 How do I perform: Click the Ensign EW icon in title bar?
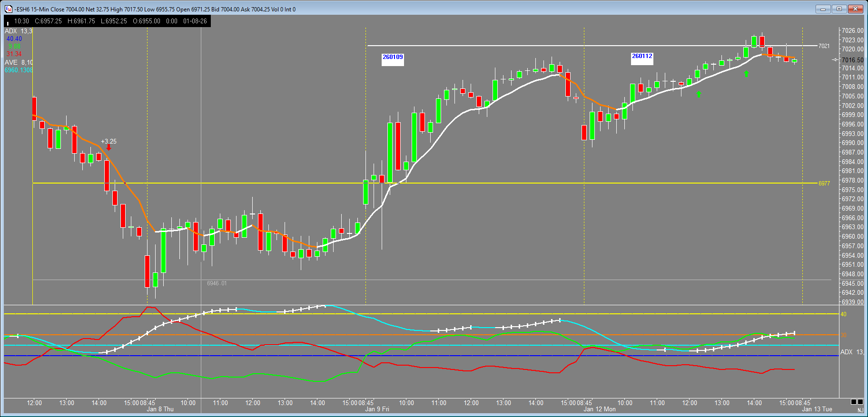pos(8,9)
